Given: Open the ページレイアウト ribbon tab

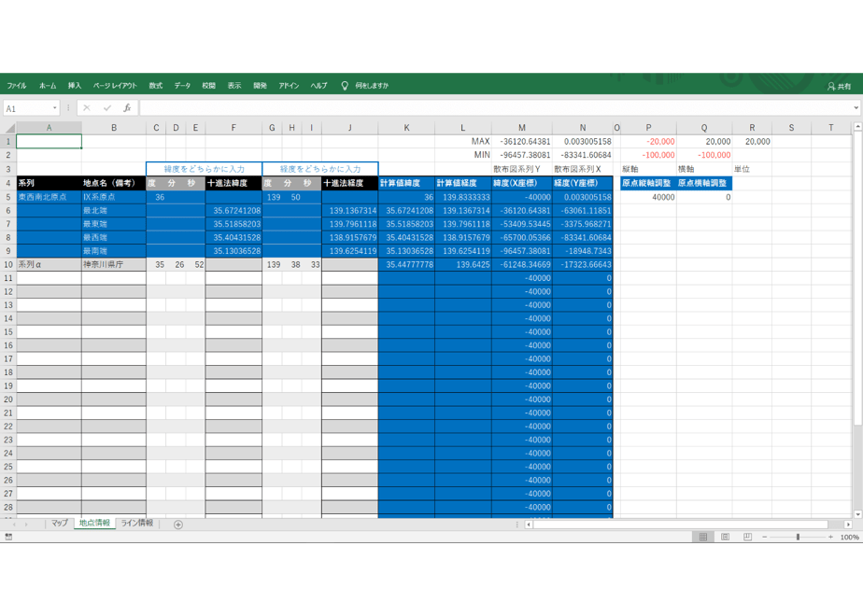Looking at the screenshot, I should point(115,86).
